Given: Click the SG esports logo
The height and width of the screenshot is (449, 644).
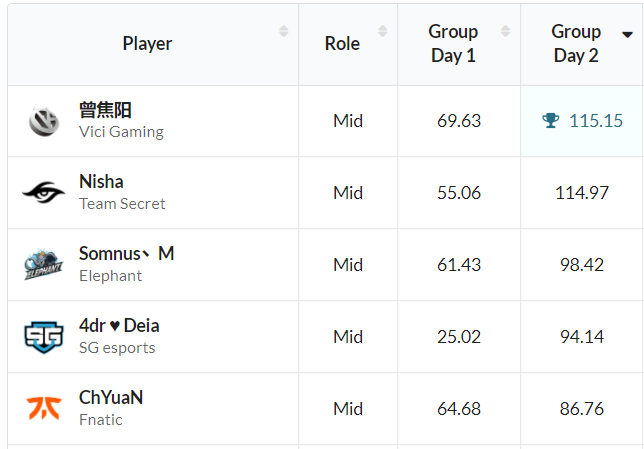Looking at the screenshot, I should pyautogui.click(x=44, y=337).
